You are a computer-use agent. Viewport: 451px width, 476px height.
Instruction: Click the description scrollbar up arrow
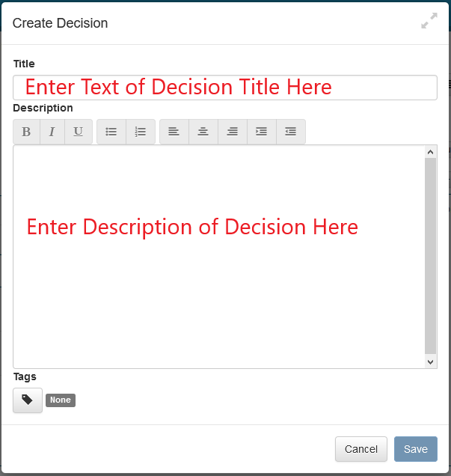[430, 152]
